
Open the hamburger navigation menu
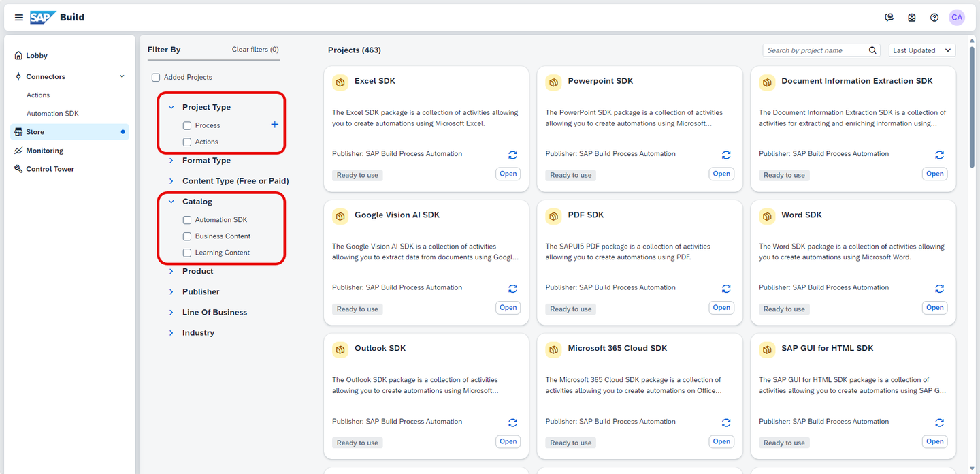tap(18, 18)
